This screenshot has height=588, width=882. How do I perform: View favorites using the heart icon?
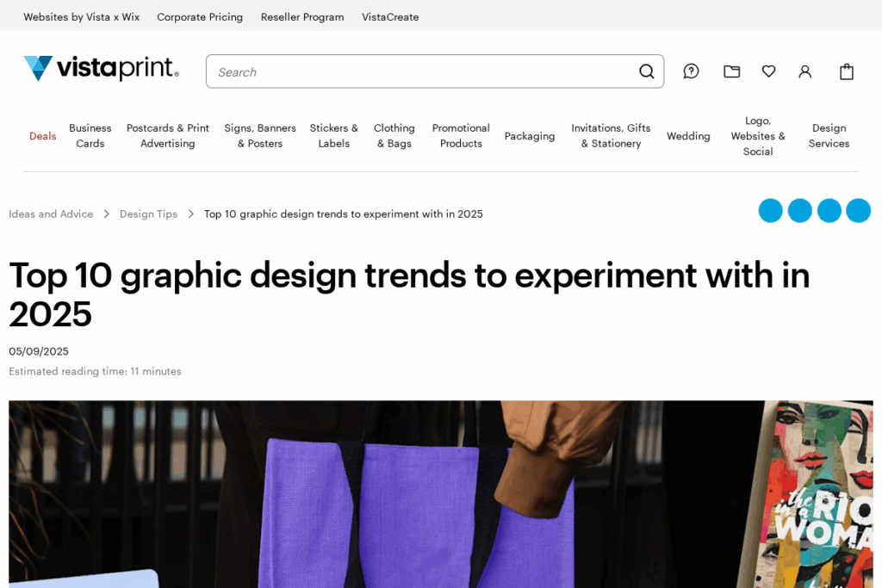click(768, 71)
